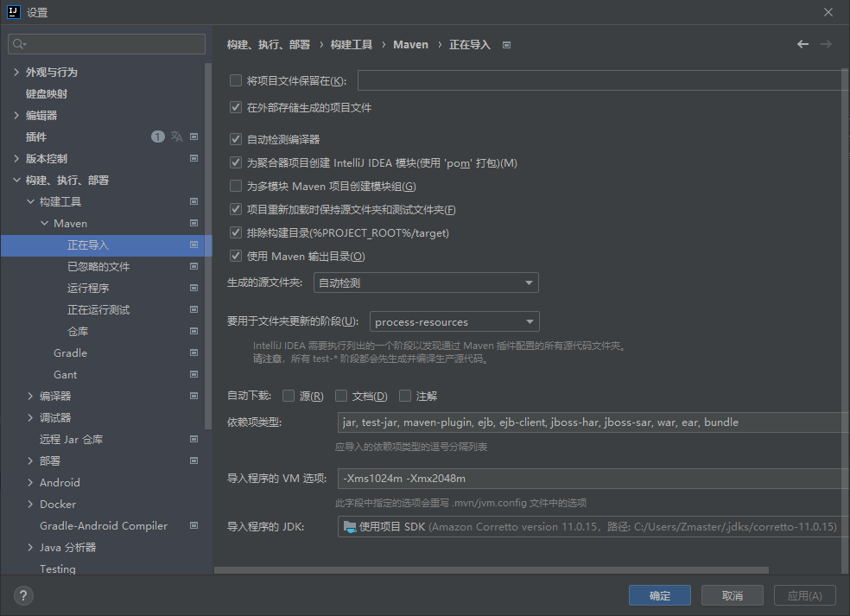
Task: Enable the 将项目文件保留在 checkbox
Action: pos(235,79)
